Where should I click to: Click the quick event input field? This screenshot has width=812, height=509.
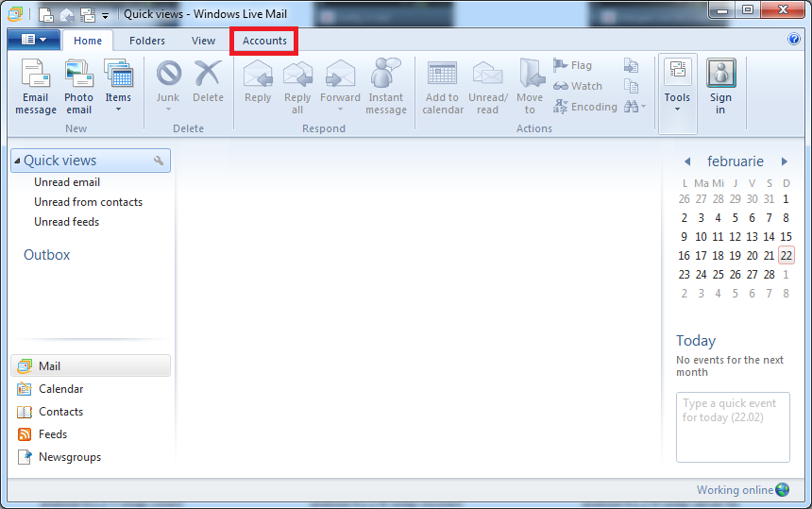click(x=733, y=427)
